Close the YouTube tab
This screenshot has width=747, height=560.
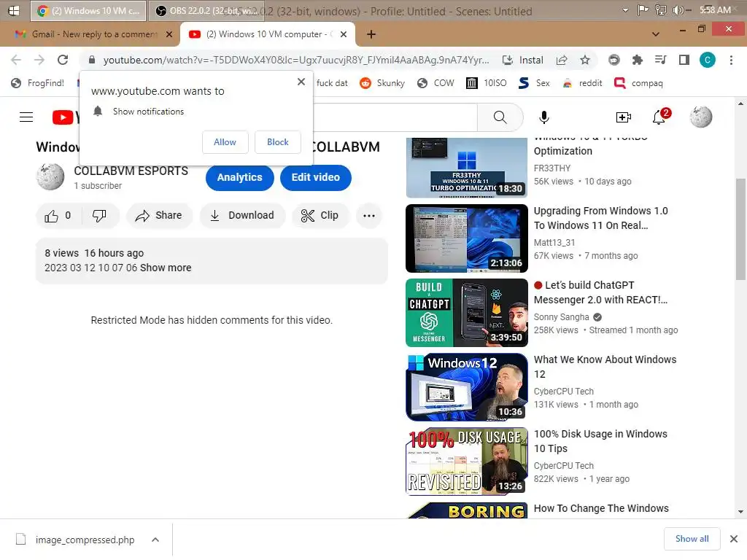[x=344, y=34]
